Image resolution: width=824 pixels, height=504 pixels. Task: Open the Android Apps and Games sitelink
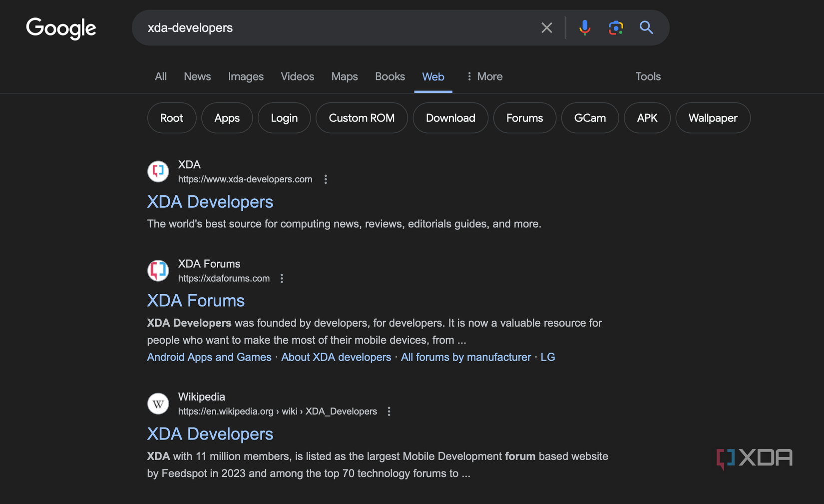click(209, 357)
